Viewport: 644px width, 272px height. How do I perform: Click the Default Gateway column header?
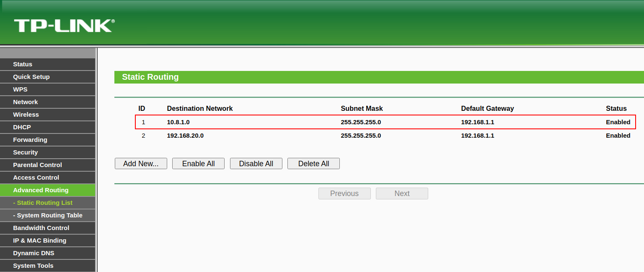coord(487,108)
